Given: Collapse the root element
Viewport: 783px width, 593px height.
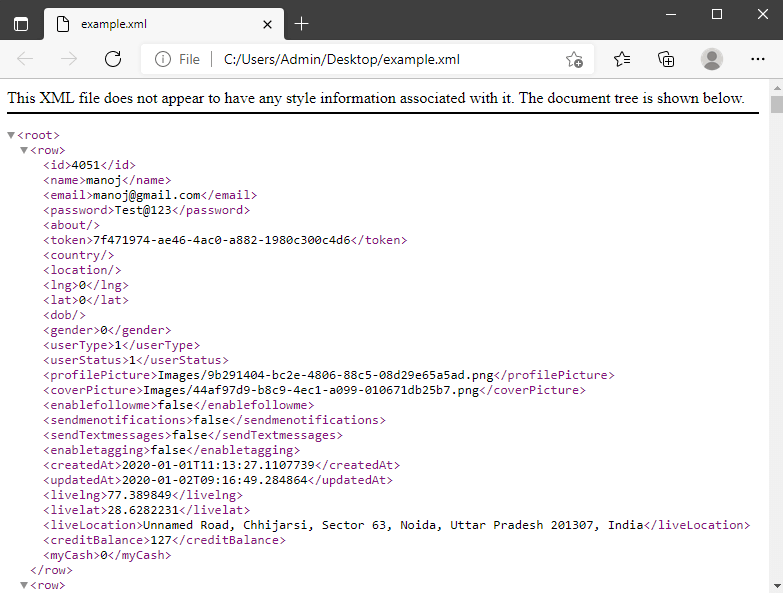Looking at the screenshot, I should 11,135.
